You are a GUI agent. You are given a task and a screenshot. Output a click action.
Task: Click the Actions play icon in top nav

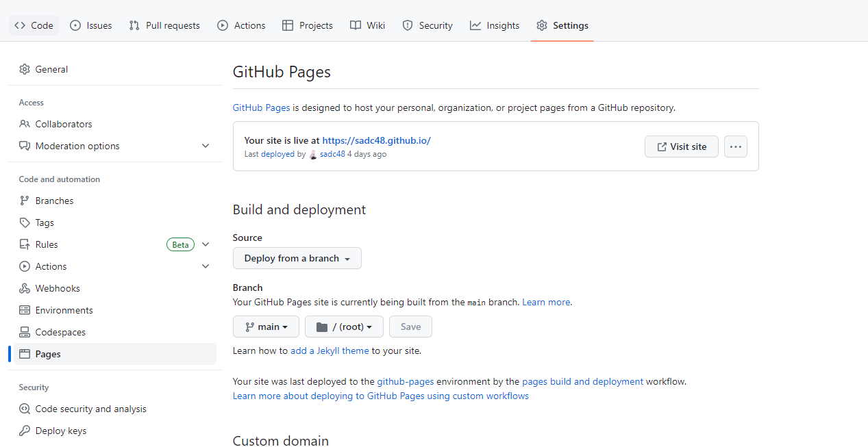tap(223, 25)
